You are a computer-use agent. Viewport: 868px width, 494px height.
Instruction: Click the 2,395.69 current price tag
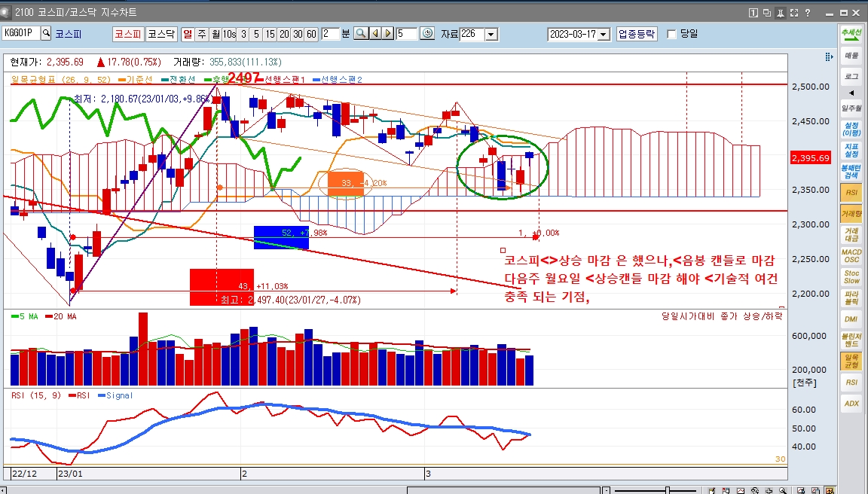[811, 157]
